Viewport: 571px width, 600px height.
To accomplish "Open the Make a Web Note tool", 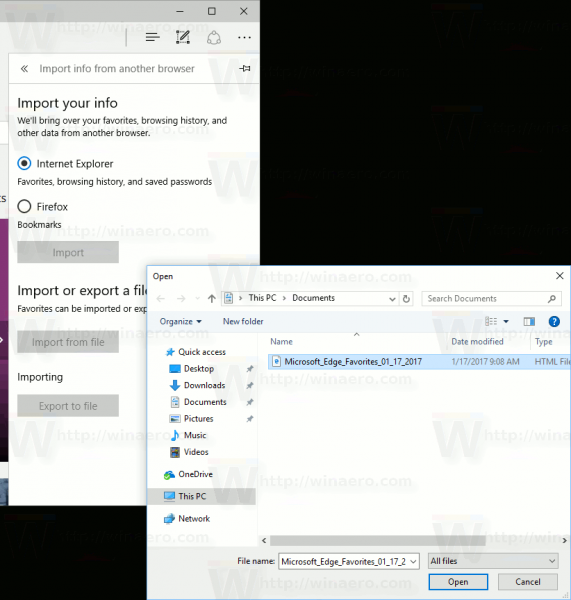I will (183, 38).
